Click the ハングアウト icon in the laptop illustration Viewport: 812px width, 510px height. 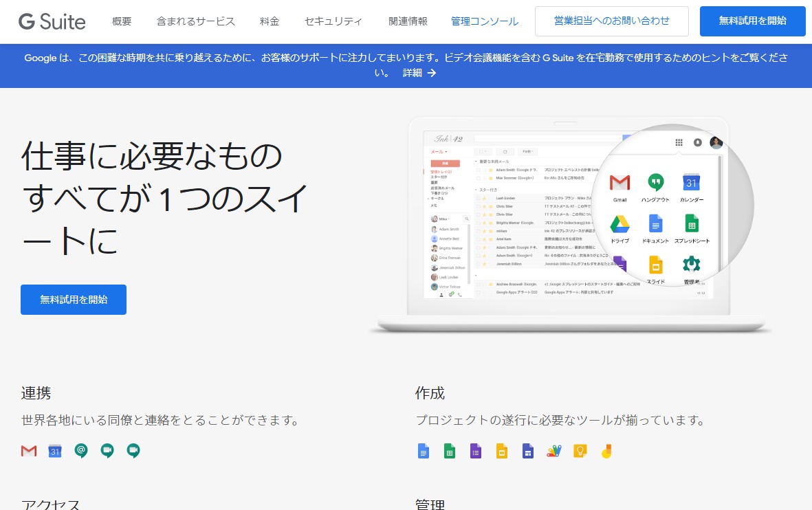656,181
